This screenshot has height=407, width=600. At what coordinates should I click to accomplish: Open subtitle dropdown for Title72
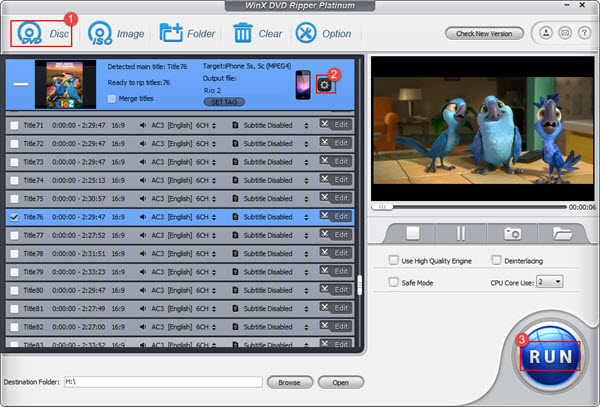click(306, 144)
